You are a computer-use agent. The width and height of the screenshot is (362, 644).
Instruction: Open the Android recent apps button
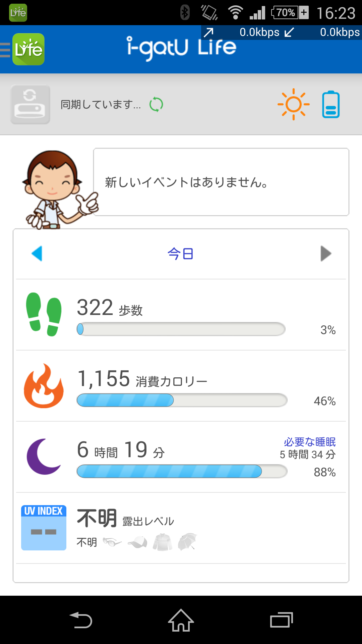click(282, 620)
